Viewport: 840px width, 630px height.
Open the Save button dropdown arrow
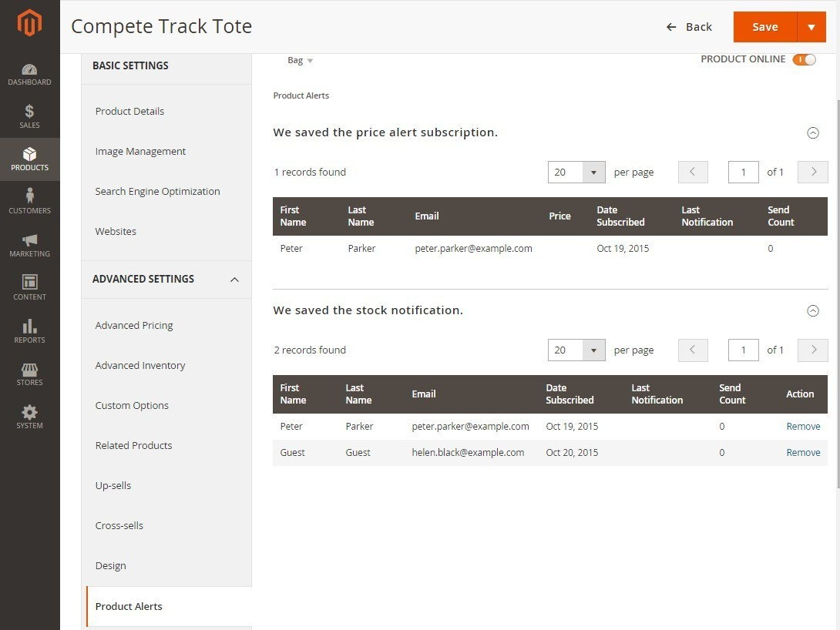(x=811, y=27)
